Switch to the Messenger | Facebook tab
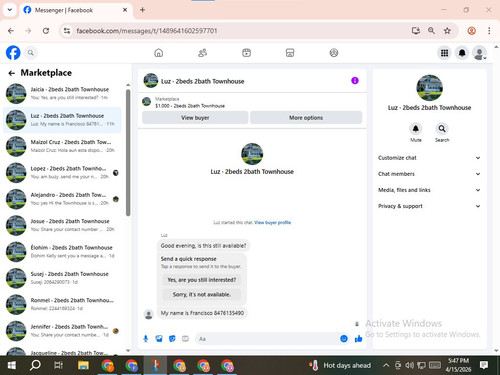 tap(75, 10)
